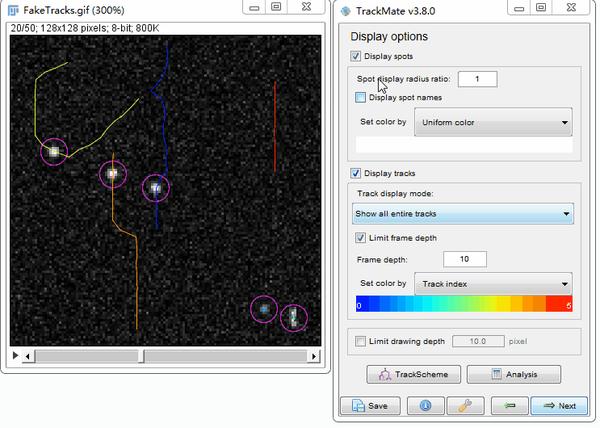Click the info icon button at bottom
This screenshot has height=428, width=600.
(x=426, y=406)
